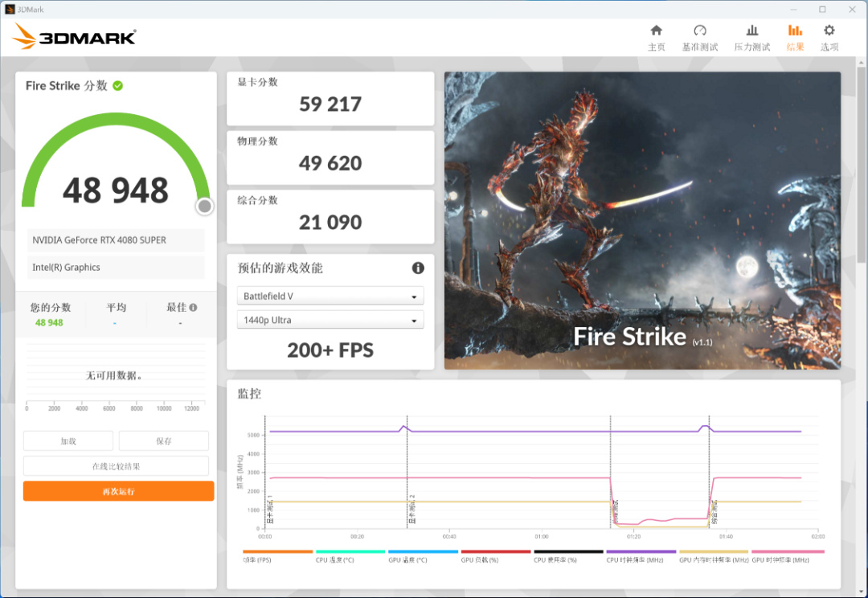Click the green 您的分数 value 48 948

[49, 323]
